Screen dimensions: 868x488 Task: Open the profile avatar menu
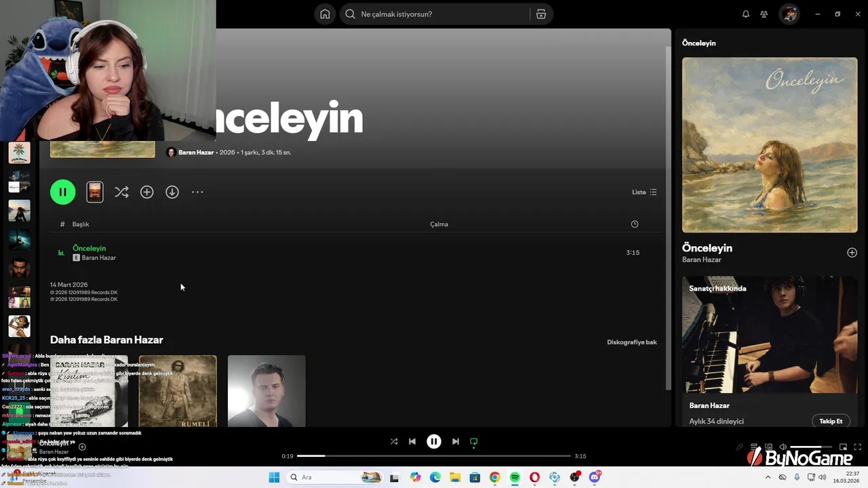[789, 14]
